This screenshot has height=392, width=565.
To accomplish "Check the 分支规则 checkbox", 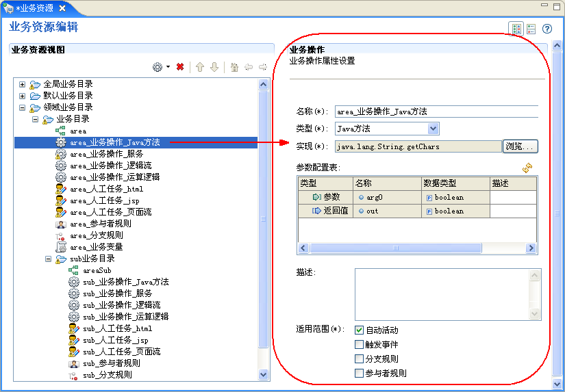I will [360, 359].
